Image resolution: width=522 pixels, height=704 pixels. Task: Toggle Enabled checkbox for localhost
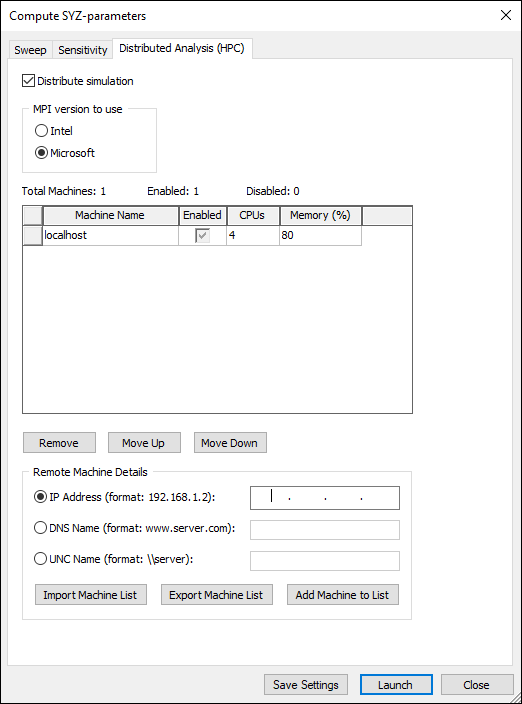pyautogui.click(x=202, y=235)
